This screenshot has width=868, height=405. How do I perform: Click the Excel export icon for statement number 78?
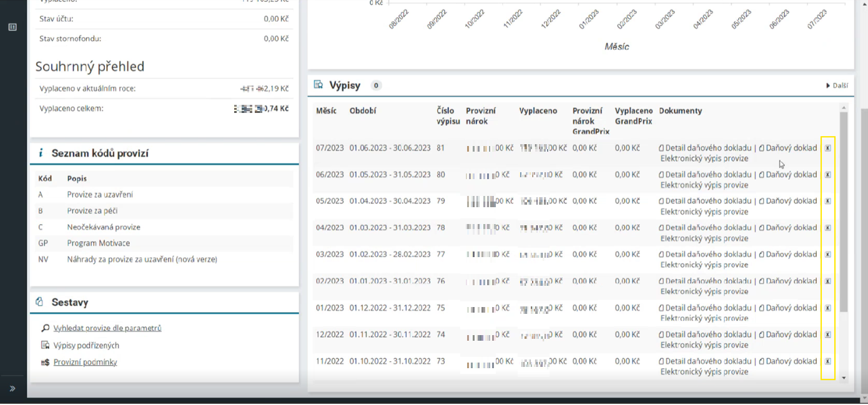pyautogui.click(x=827, y=228)
